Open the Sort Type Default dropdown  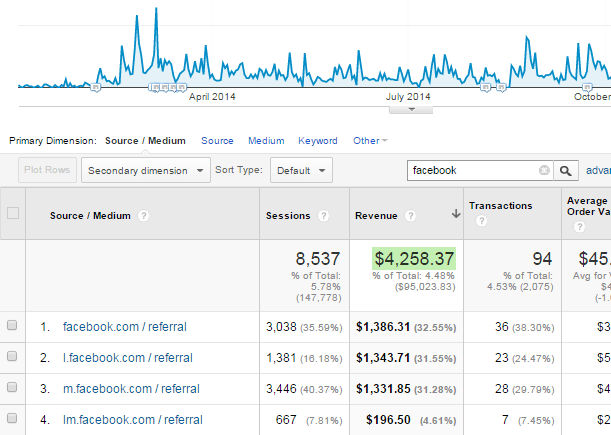tap(301, 170)
